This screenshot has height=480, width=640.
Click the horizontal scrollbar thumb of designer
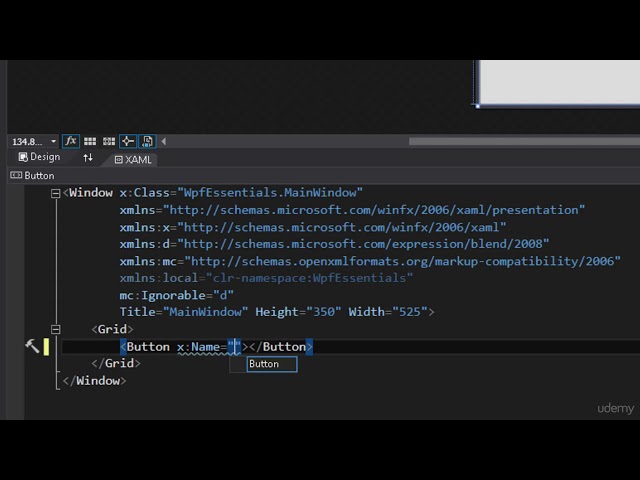click(524, 141)
